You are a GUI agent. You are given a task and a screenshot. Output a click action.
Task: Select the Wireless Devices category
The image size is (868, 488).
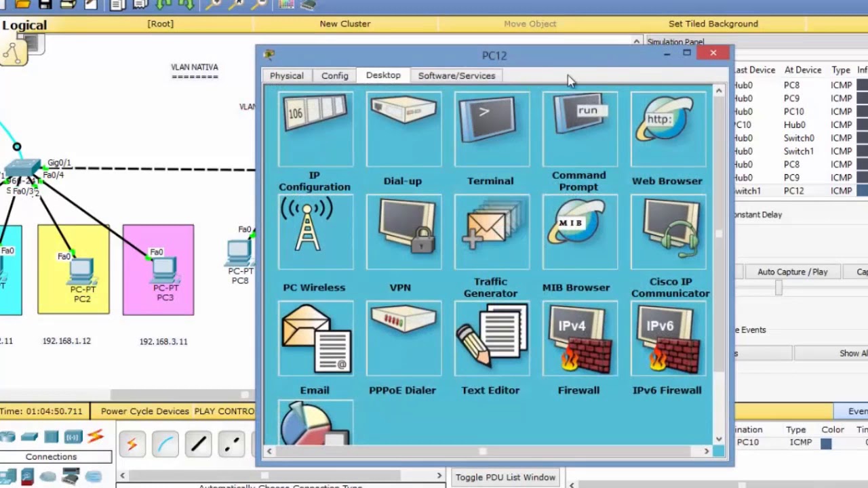tap(73, 436)
